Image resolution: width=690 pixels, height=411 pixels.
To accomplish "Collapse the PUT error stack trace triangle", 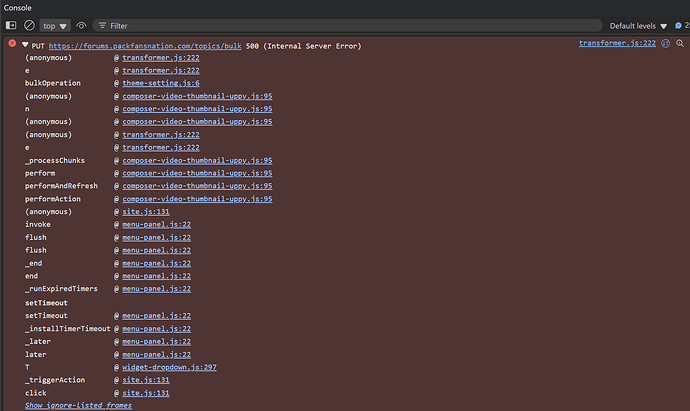I will 25,45.
